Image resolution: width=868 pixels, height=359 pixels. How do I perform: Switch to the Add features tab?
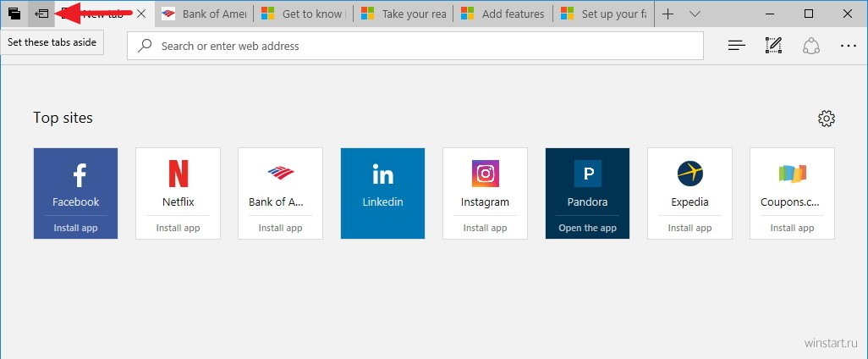503,14
